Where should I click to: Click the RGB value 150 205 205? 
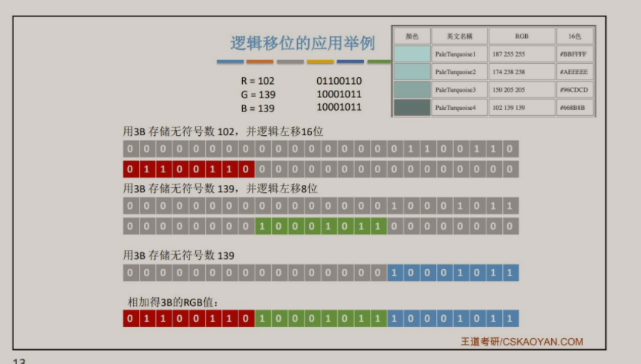coord(509,90)
